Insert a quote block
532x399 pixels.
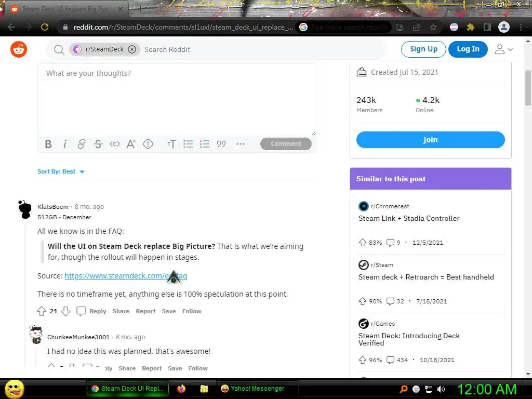(221, 144)
